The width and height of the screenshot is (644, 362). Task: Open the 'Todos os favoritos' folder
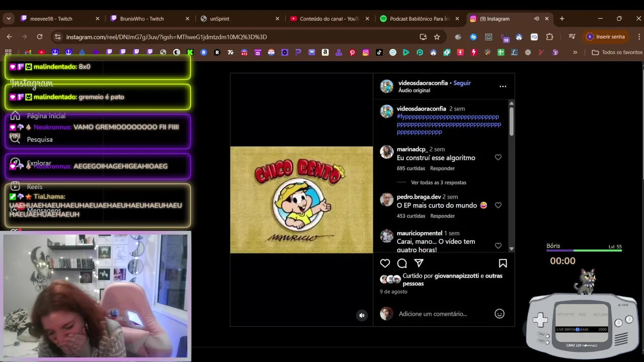click(x=617, y=52)
